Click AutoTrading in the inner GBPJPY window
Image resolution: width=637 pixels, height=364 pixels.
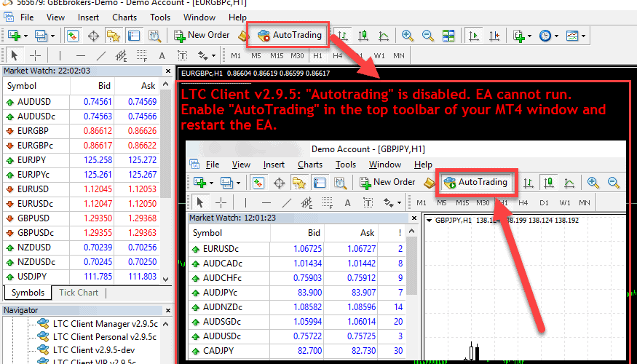click(476, 182)
